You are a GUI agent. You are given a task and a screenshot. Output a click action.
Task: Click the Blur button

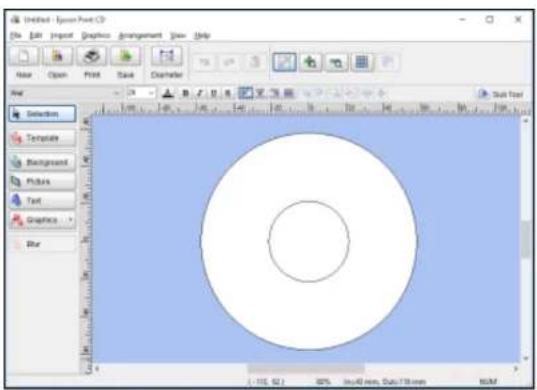(42, 244)
